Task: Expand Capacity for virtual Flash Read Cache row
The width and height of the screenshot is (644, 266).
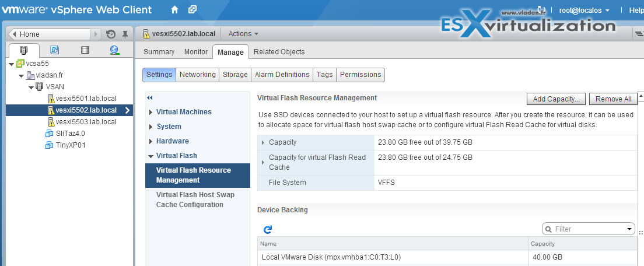Action: (x=263, y=162)
